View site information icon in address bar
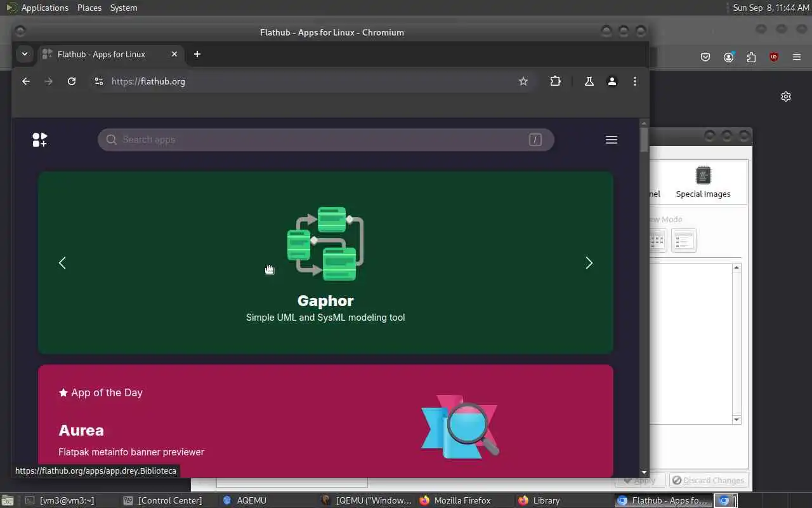Screen dimensions: 812x508 [98, 81]
